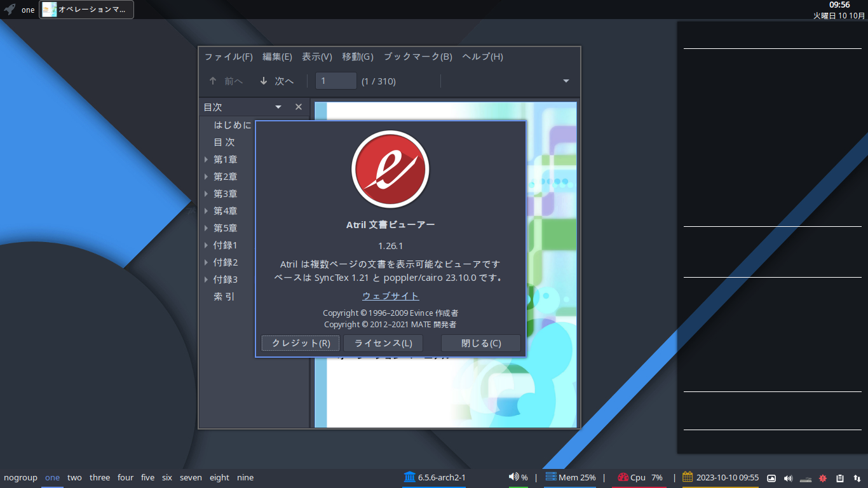Click the red bug tray icon
This screenshot has height=488, width=868.
coord(822,478)
